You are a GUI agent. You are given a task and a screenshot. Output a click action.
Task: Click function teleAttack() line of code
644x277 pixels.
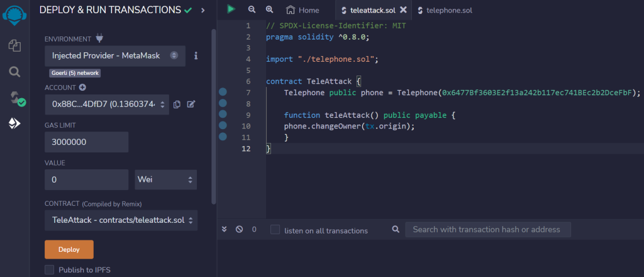370,115
